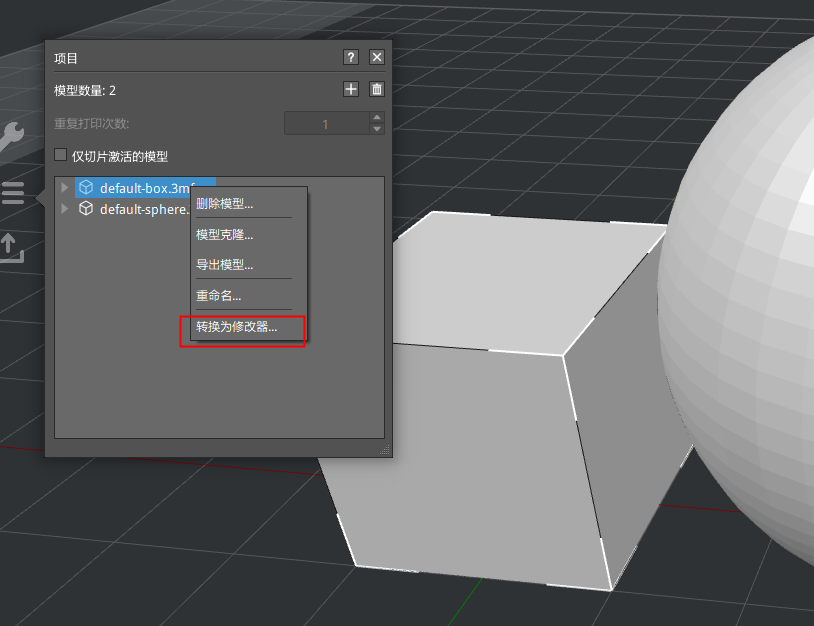Image resolution: width=814 pixels, height=626 pixels.
Task: Click cube icon of default-box.3mf
Action: [86, 187]
